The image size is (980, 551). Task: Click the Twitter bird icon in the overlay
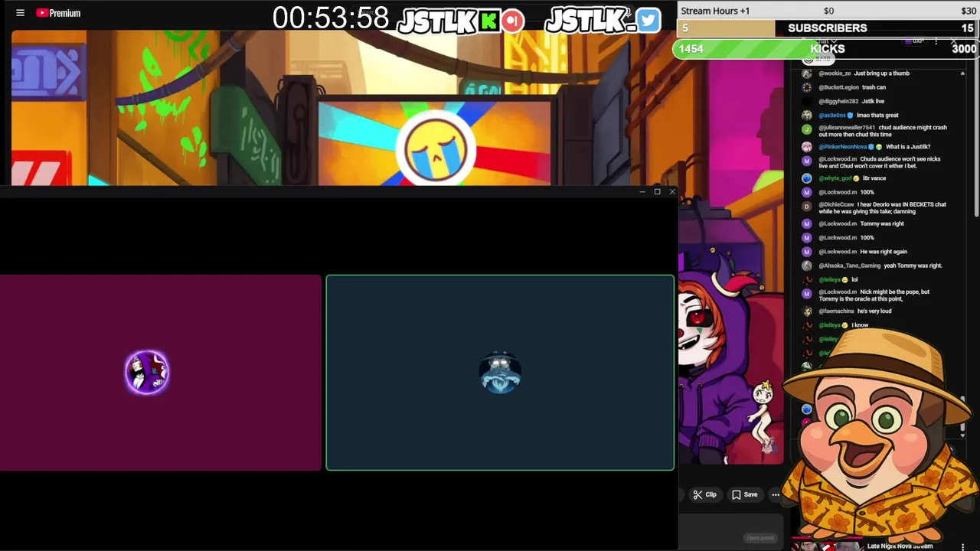pyautogui.click(x=648, y=21)
